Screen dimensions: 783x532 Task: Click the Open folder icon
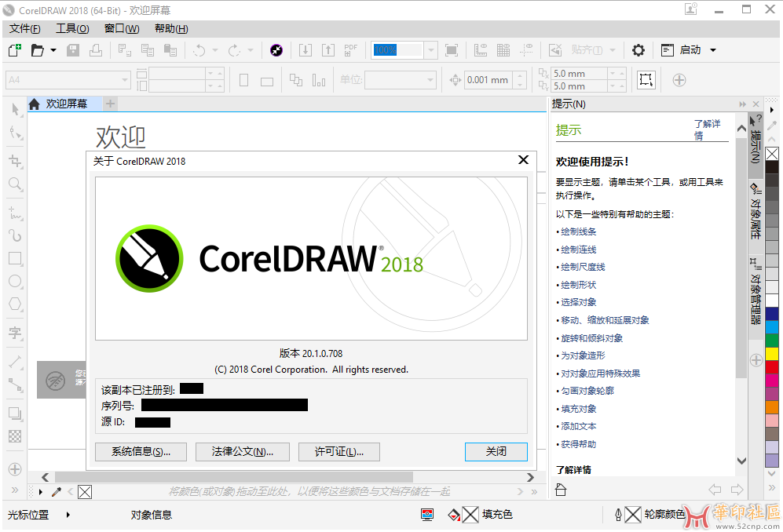click(x=38, y=50)
